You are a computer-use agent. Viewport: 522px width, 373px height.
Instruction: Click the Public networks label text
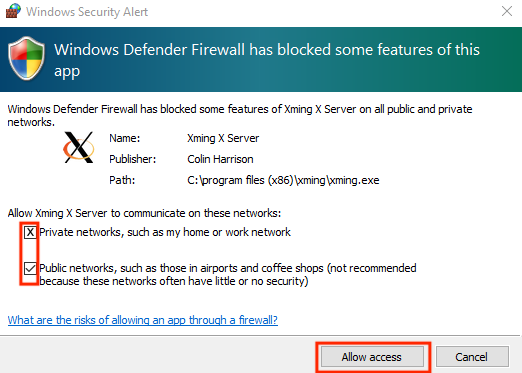click(228, 274)
